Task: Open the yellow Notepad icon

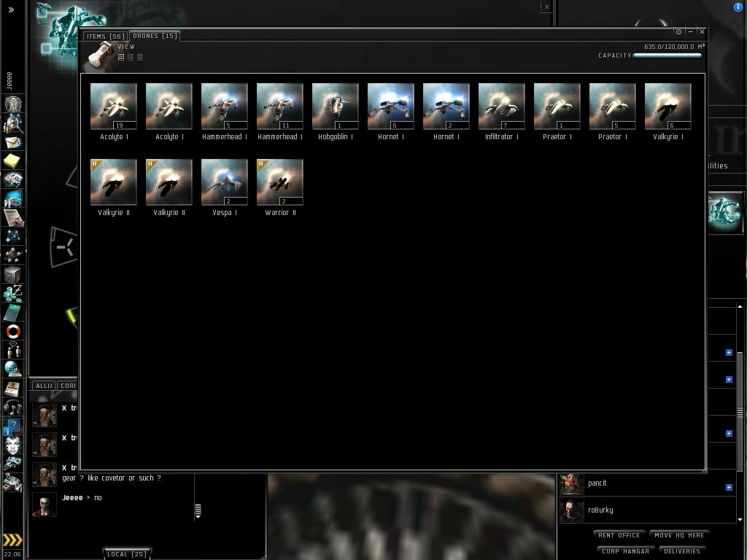Action: tap(13, 161)
